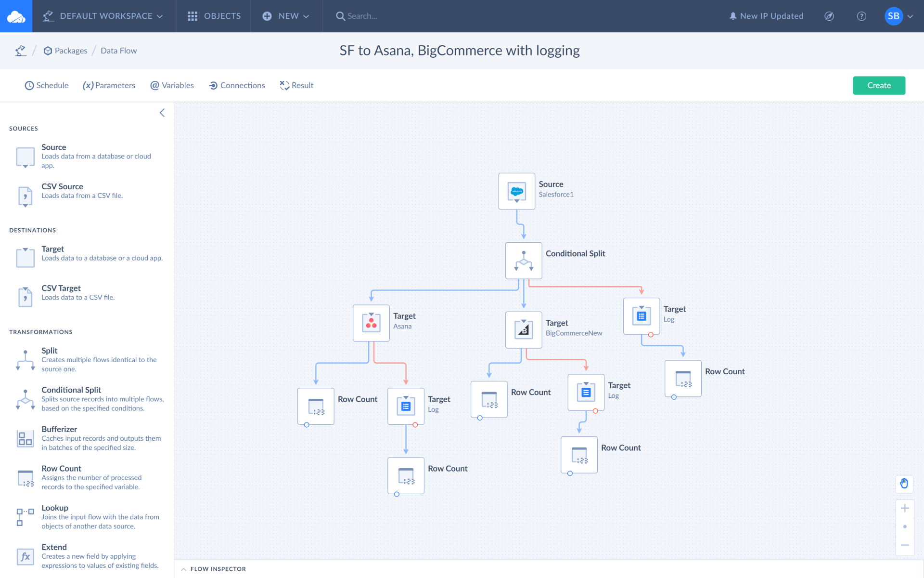Select the Conditional Split transformation icon
The width and height of the screenshot is (924, 578).
coord(25,399)
